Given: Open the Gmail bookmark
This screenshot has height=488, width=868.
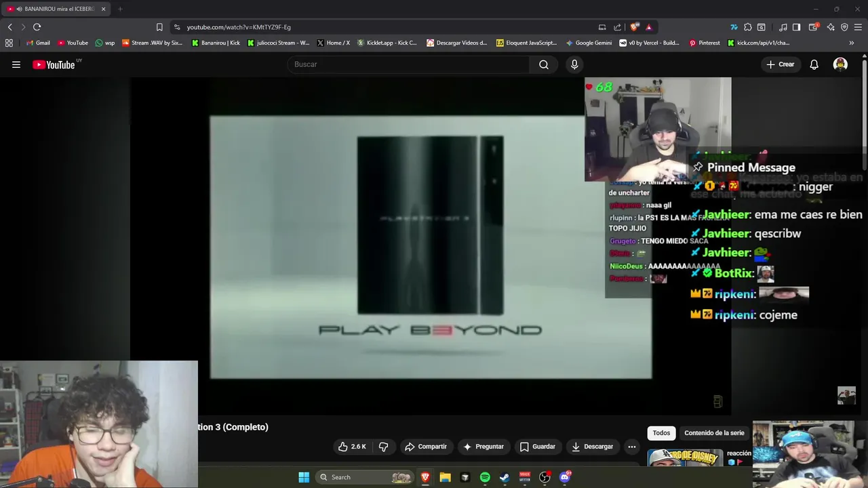Looking at the screenshot, I should pos(38,43).
